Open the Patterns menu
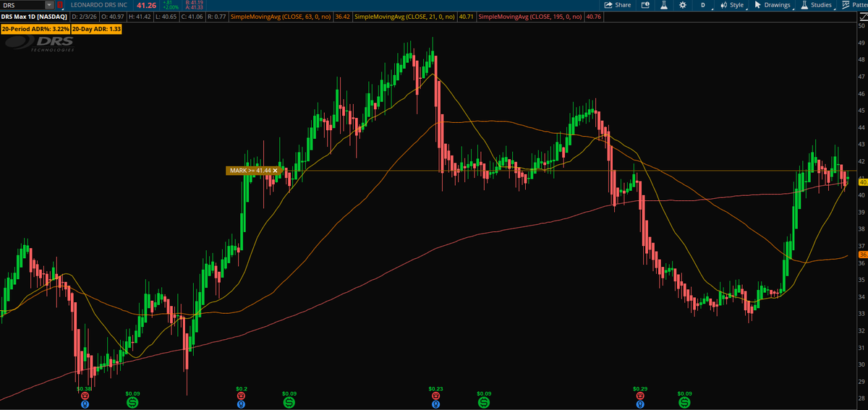This screenshot has width=868, height=410. pyautogui.click(x=854, y=5)
